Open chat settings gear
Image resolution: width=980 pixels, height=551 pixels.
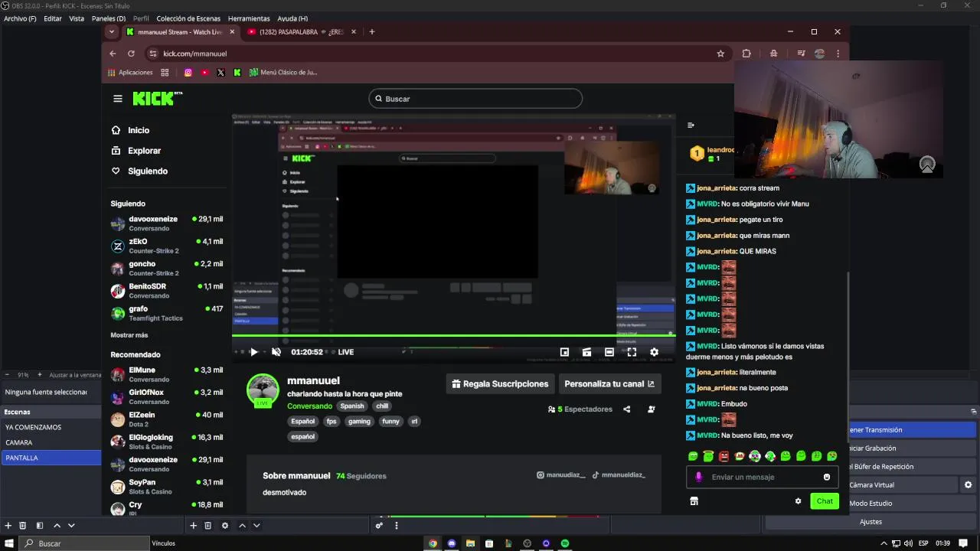point(798,501)
